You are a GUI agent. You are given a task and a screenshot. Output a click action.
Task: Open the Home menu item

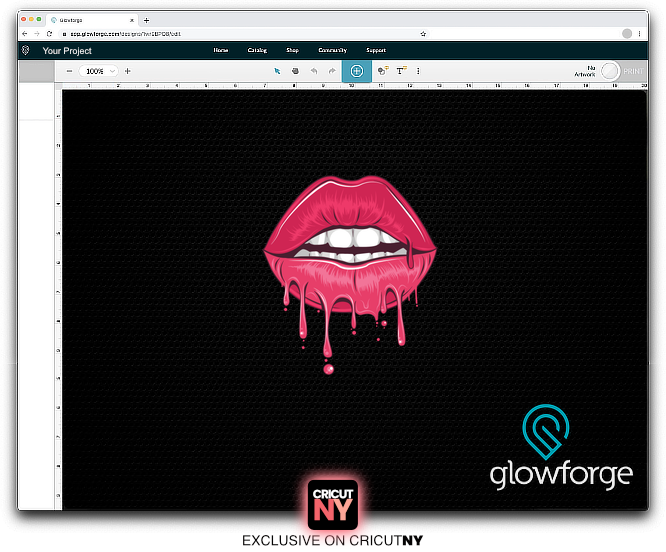pyautogui.click(x=221, y=50)
